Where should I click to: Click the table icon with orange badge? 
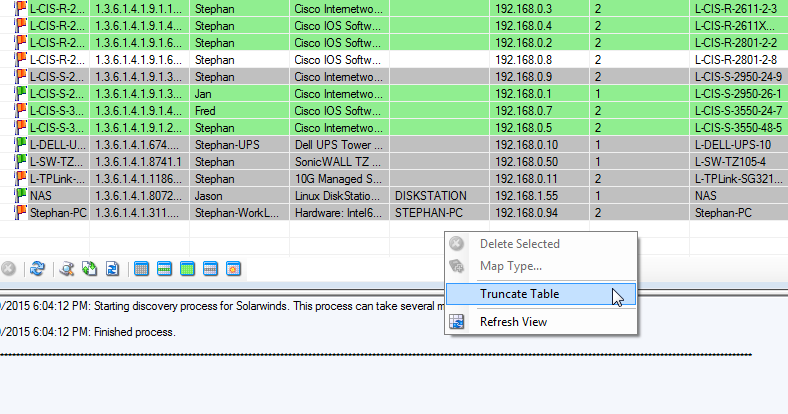point(233,268)
